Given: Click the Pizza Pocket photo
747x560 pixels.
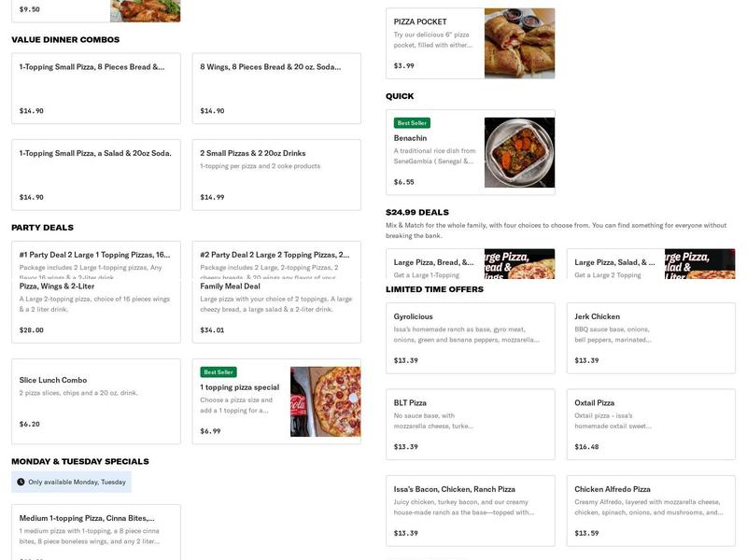Looking at the screenshot, I should (x=519, y=43).
